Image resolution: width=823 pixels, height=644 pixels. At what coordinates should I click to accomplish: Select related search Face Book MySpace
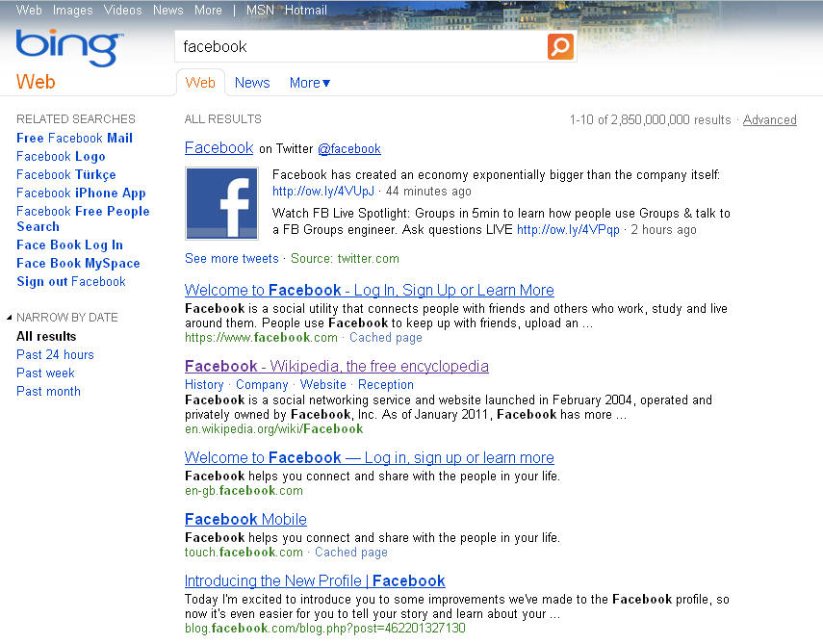[78, 264]
